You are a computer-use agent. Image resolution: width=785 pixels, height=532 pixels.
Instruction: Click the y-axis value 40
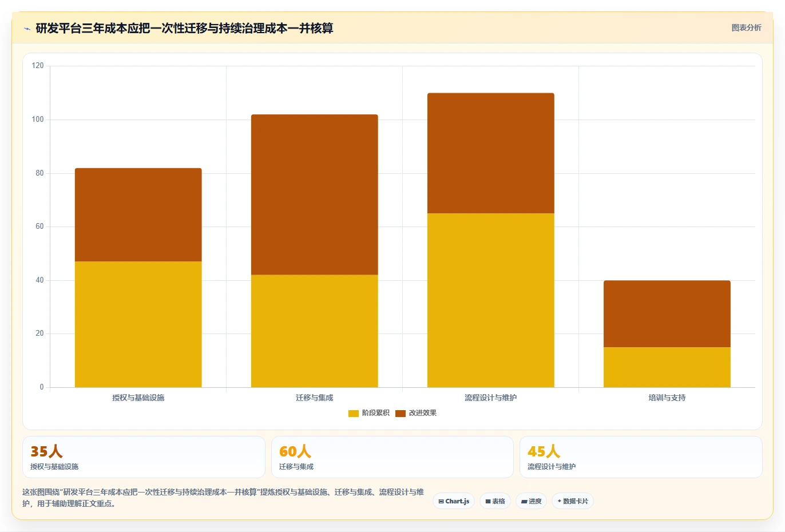coord(39,280)
